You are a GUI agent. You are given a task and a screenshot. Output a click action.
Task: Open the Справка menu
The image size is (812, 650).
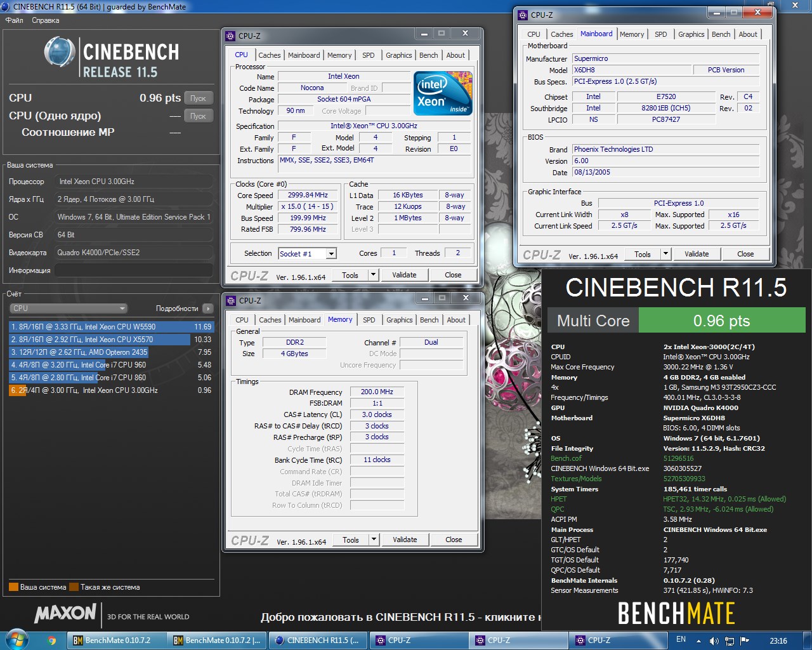tap(45, 20)
